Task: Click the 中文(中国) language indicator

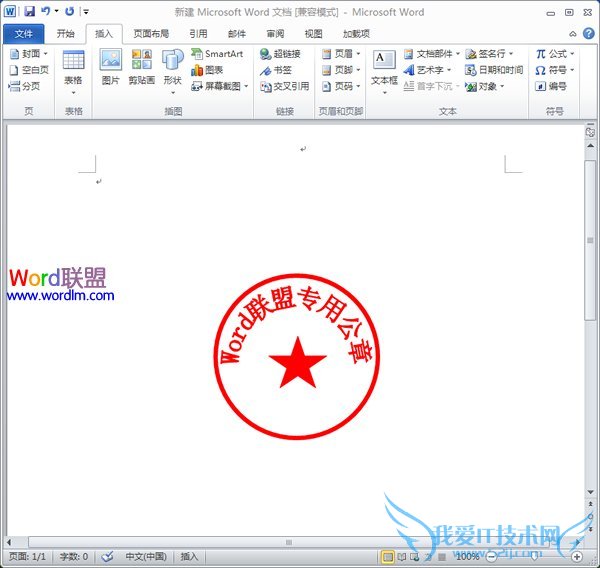Action: tap(146, 556)
